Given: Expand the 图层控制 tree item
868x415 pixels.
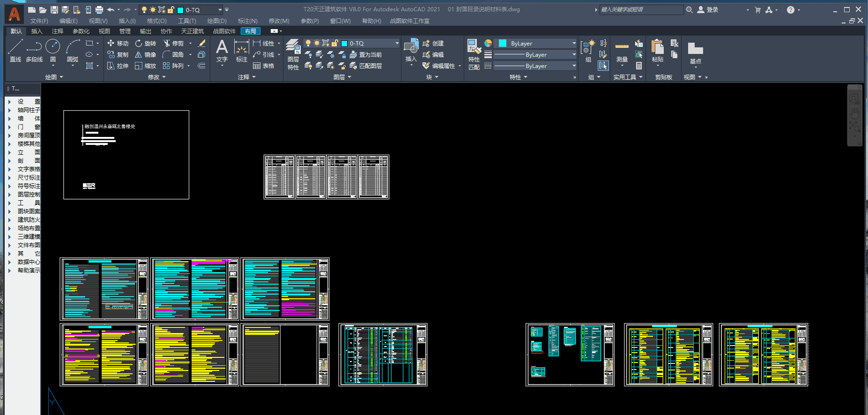Looking at the screenshot, I should 9,194.
